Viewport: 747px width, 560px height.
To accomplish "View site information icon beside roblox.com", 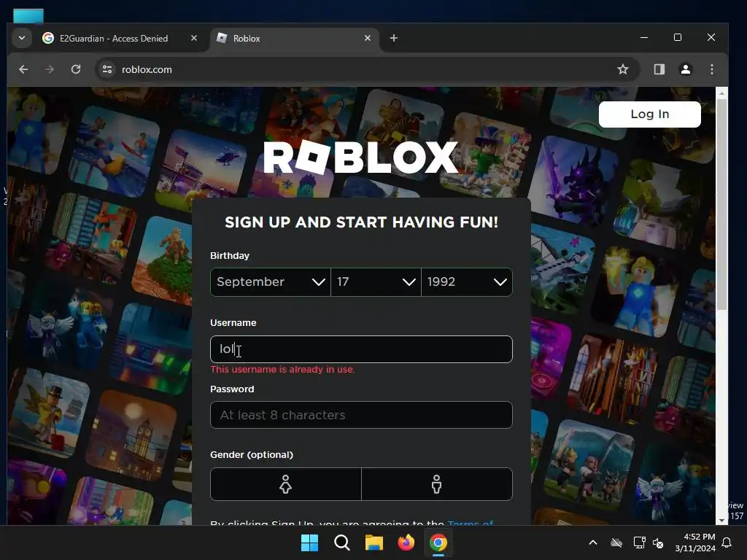I will coord(107,69).
